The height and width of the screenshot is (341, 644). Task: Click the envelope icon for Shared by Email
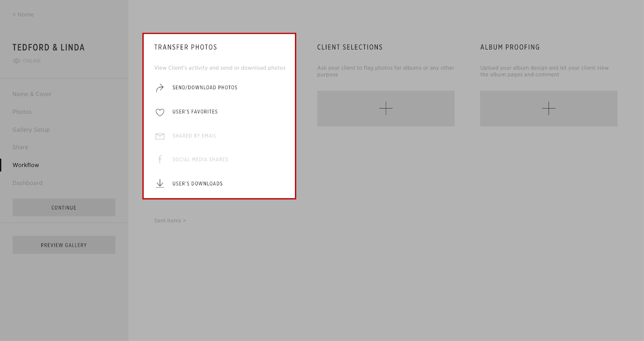[160, 136]
